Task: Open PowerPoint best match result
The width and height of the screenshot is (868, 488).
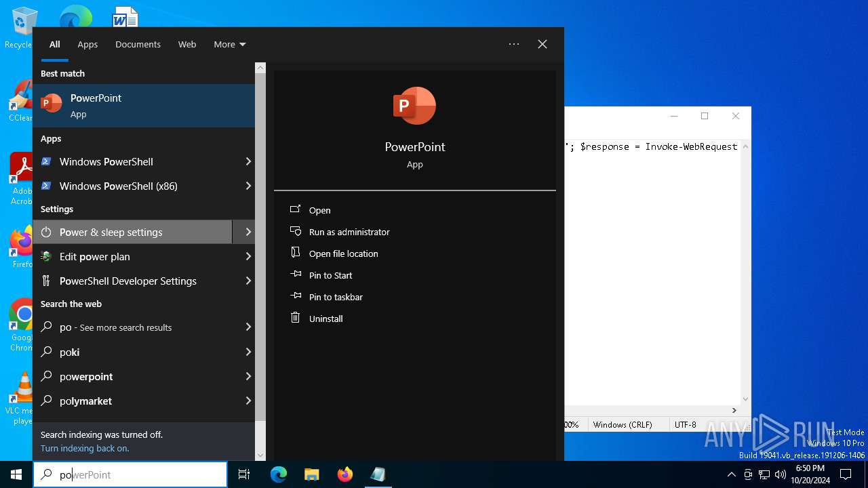Action: click(144, 106)
